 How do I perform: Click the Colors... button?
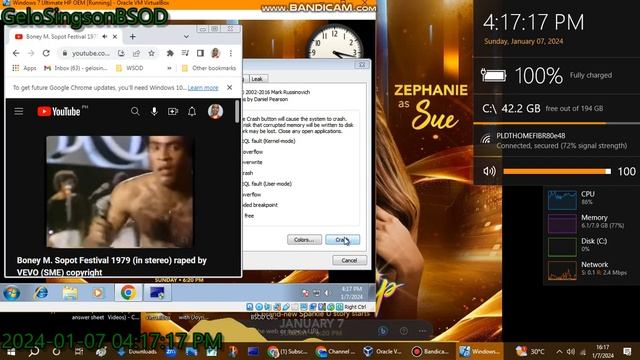304,240
